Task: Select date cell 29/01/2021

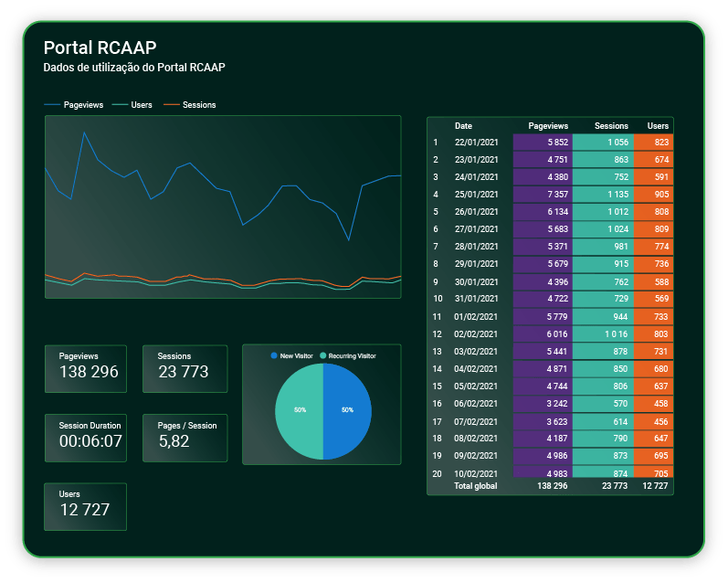Action: coord(477,264)
